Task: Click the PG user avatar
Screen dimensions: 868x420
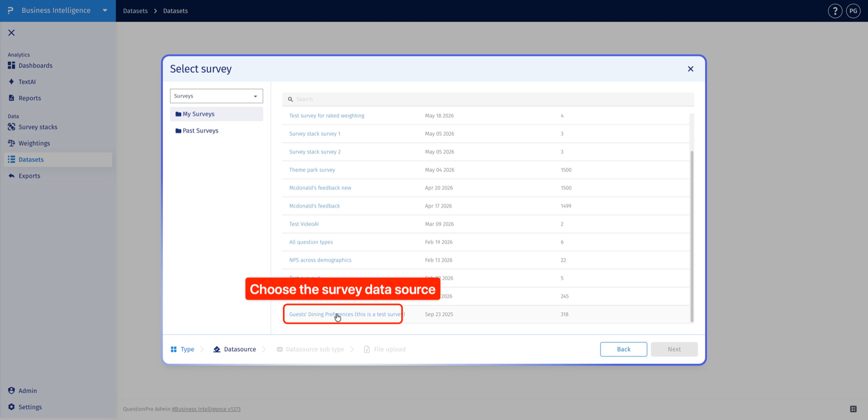Action: (853, 11)
